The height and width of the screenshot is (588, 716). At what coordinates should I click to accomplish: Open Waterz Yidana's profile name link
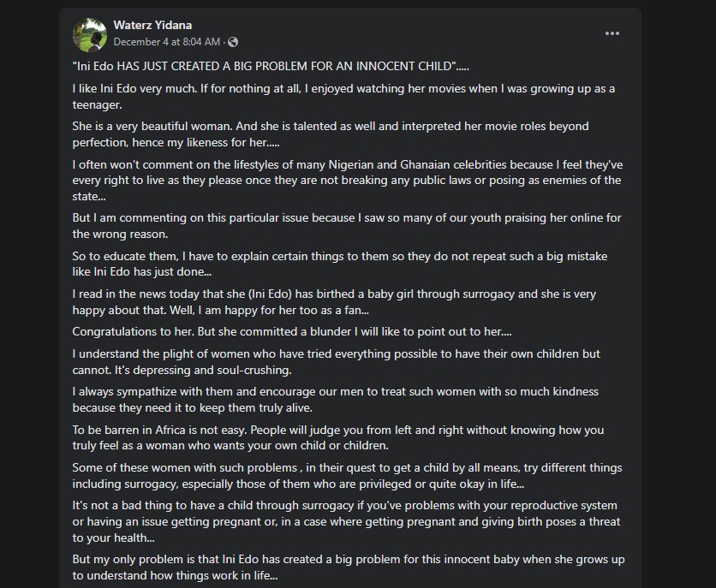point(152,26)
